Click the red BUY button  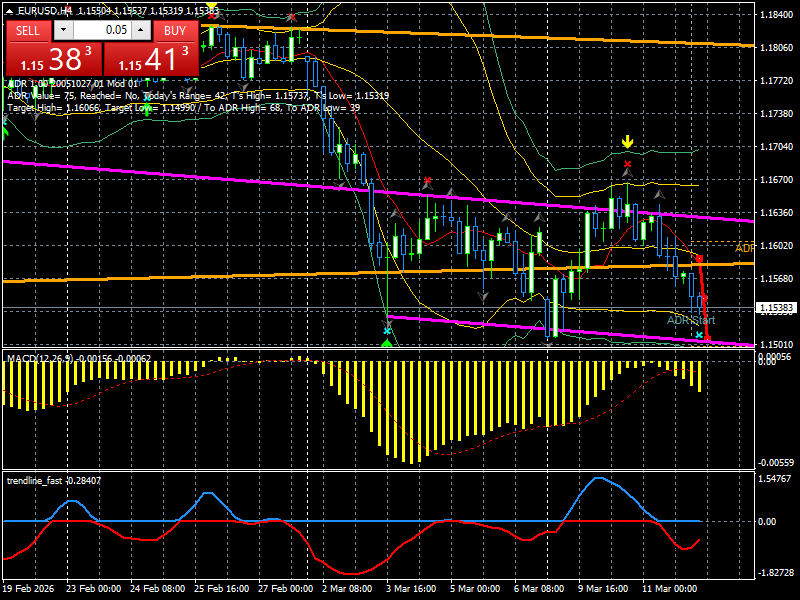tap(176, 31)
